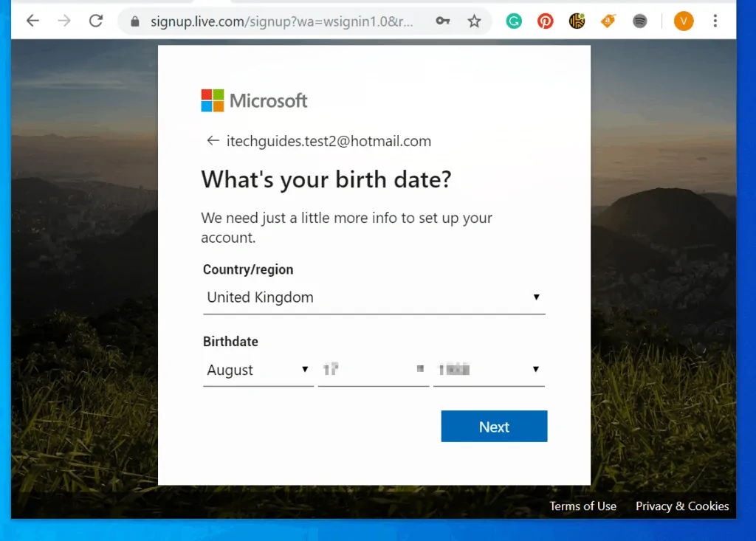Open the Terms of Use link

[x=583, y=506]
